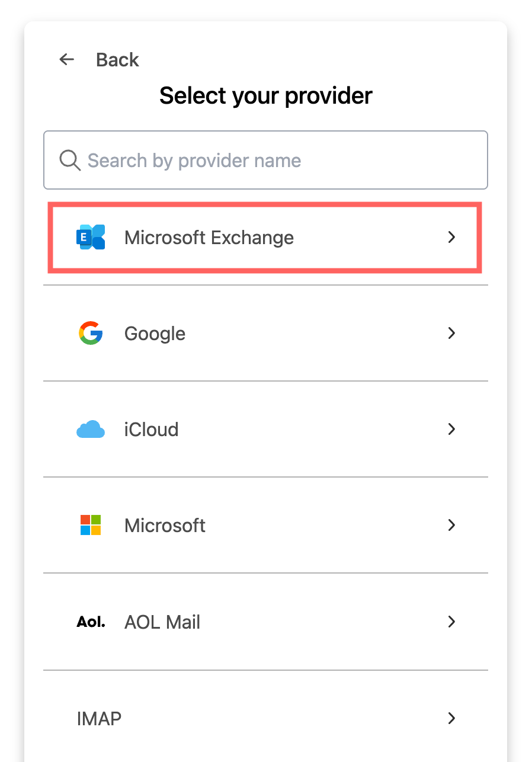Go Back using the Back link
This screenshot has height=762, width=532.
[117, 60]
